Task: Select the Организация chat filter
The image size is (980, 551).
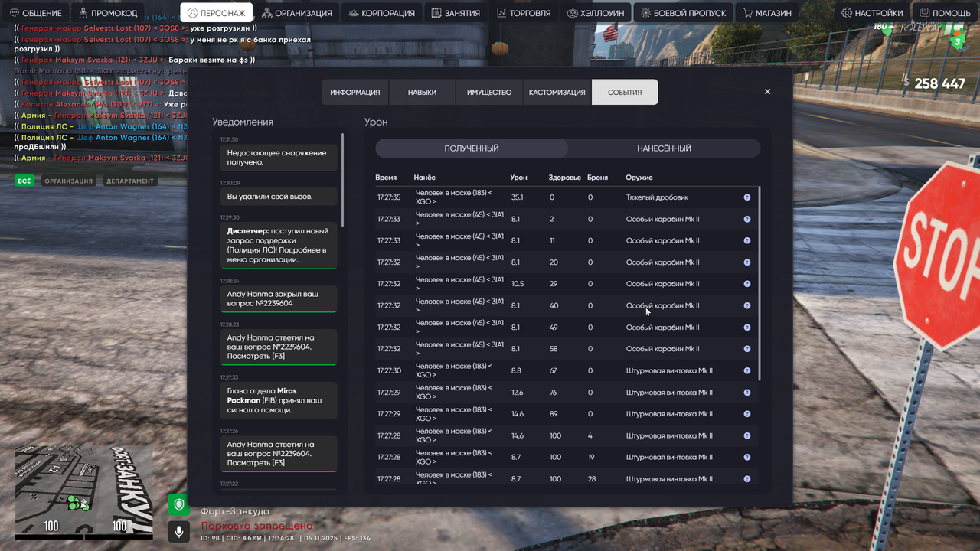Action: [x=68, y=181]
